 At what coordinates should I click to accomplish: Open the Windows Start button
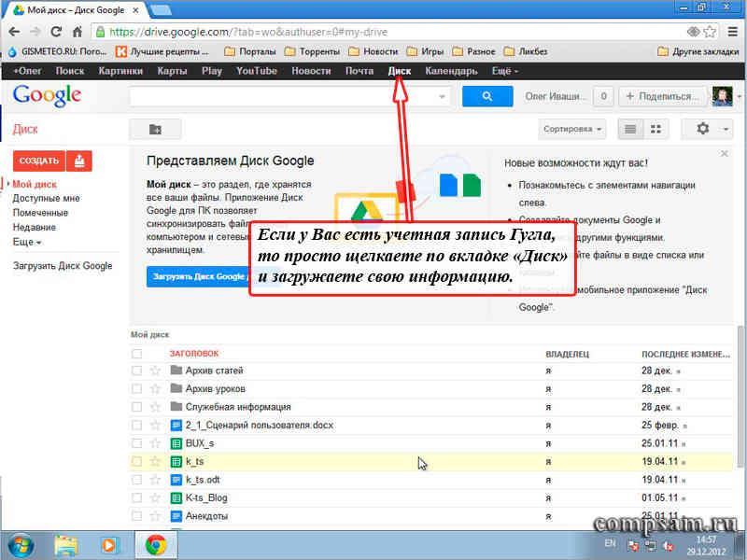pos(21,546)
